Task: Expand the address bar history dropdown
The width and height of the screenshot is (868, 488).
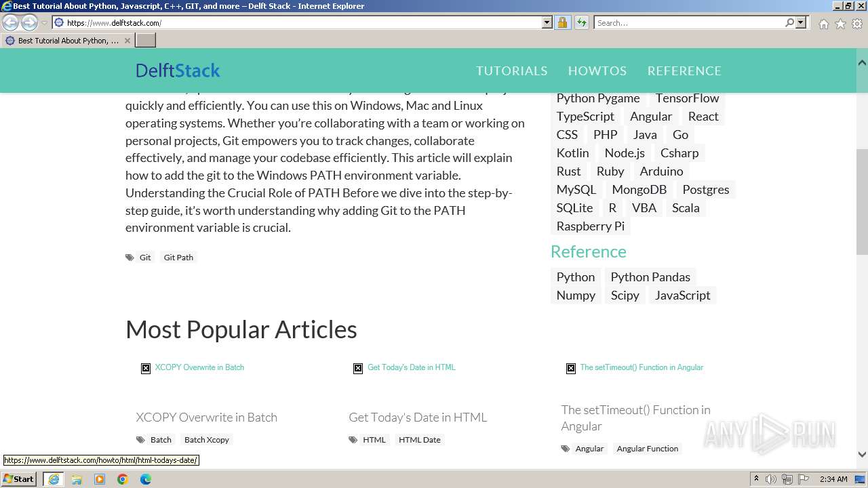Action: coord(547,22)
